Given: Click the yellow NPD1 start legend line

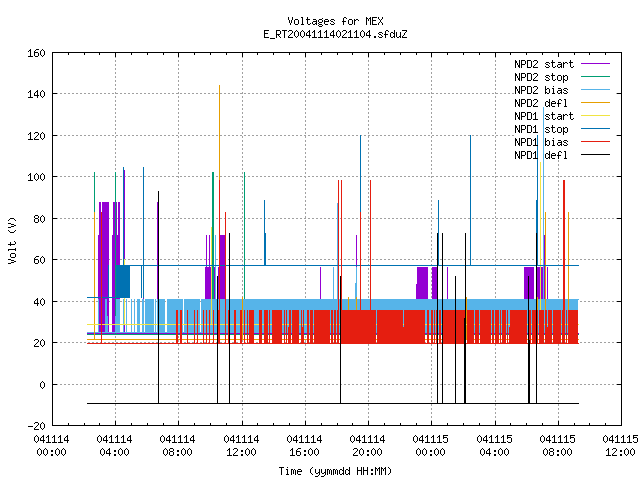Looking at the screenshot, I should [x=596, y=116].
